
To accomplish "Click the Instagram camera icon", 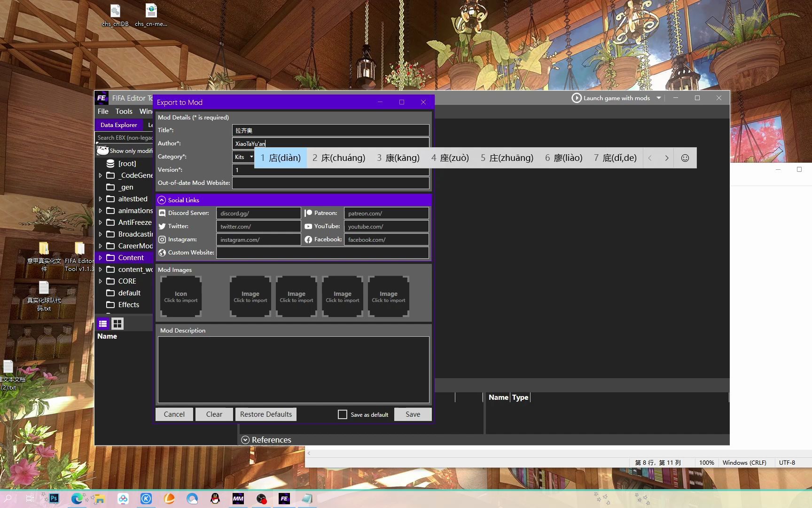I will pyautogui.click(x=162, y=239).
